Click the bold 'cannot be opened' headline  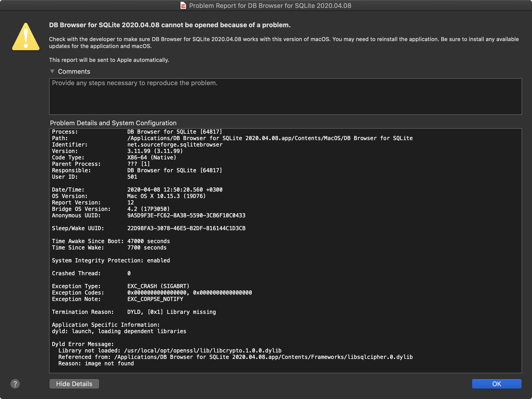[170, 25]
